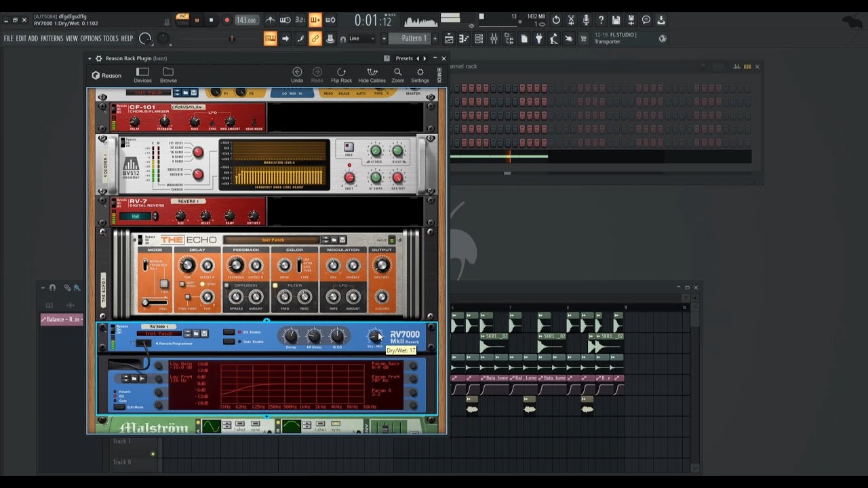Screen dimensions: 868x488
Task: Open the PATTERNS menu
Action: pos(52,39)
